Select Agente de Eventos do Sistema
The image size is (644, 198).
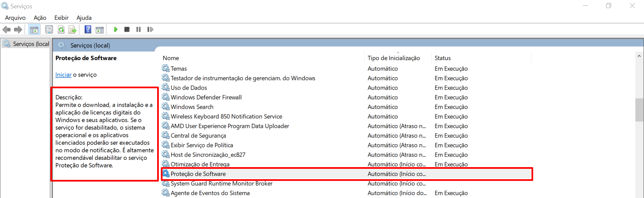[x=347, y=193]
